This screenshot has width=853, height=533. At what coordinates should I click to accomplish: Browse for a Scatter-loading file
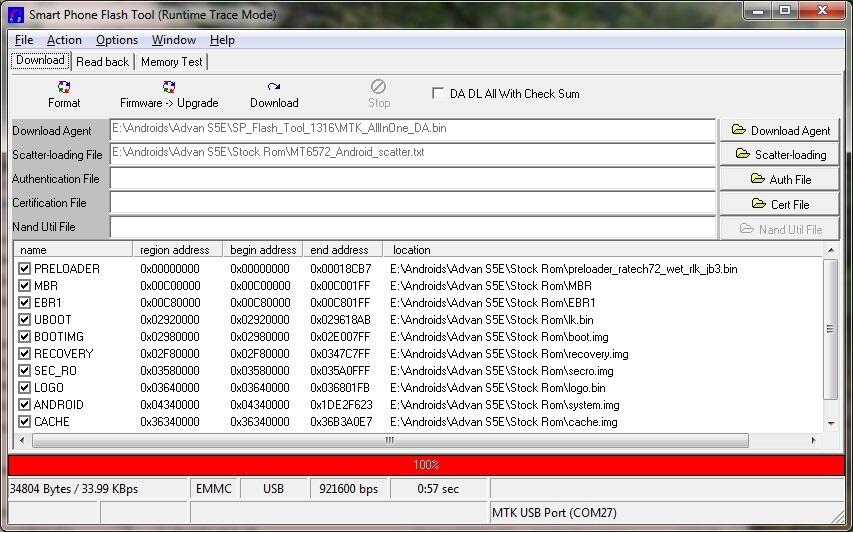[780, 154]
